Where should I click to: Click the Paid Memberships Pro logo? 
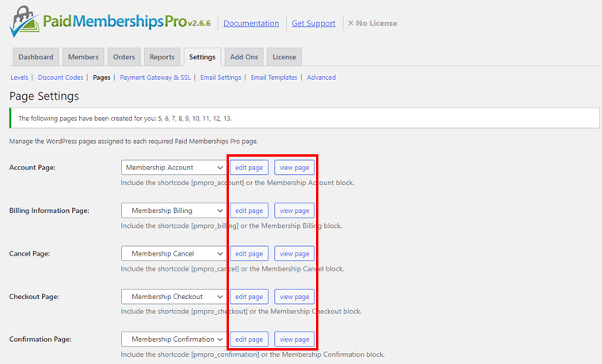pos(98,21)
